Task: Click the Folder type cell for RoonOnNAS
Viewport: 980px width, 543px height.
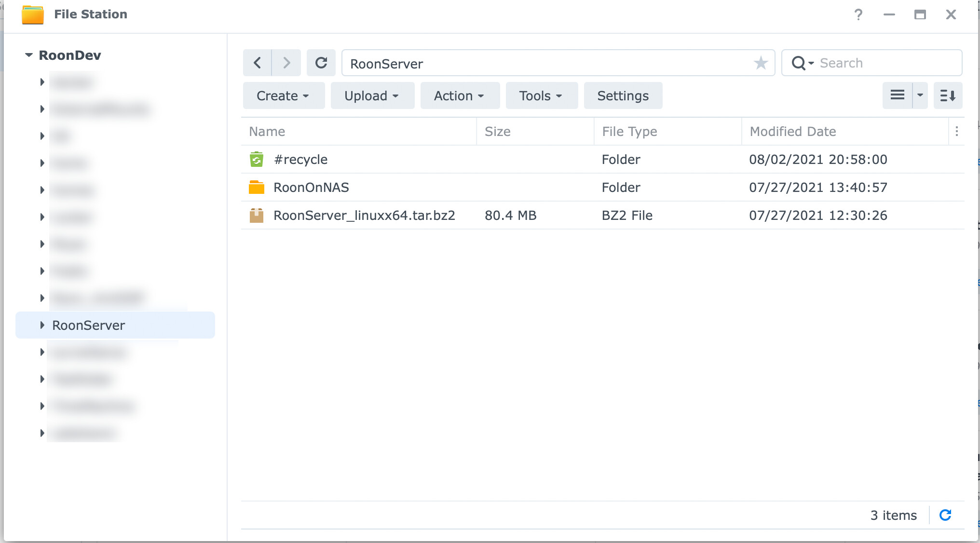Action: [x=621, y=187]
